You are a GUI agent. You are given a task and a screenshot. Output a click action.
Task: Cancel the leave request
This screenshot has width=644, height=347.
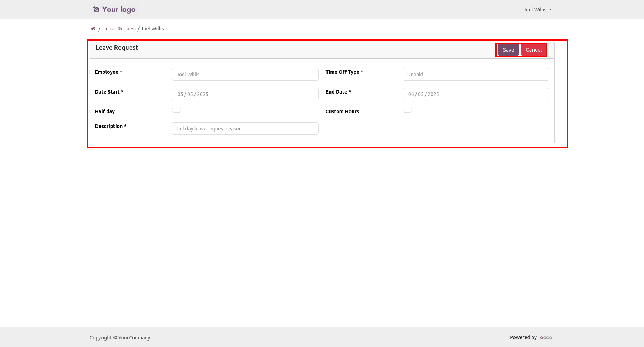pyautogui.click(x=533, y=50)
